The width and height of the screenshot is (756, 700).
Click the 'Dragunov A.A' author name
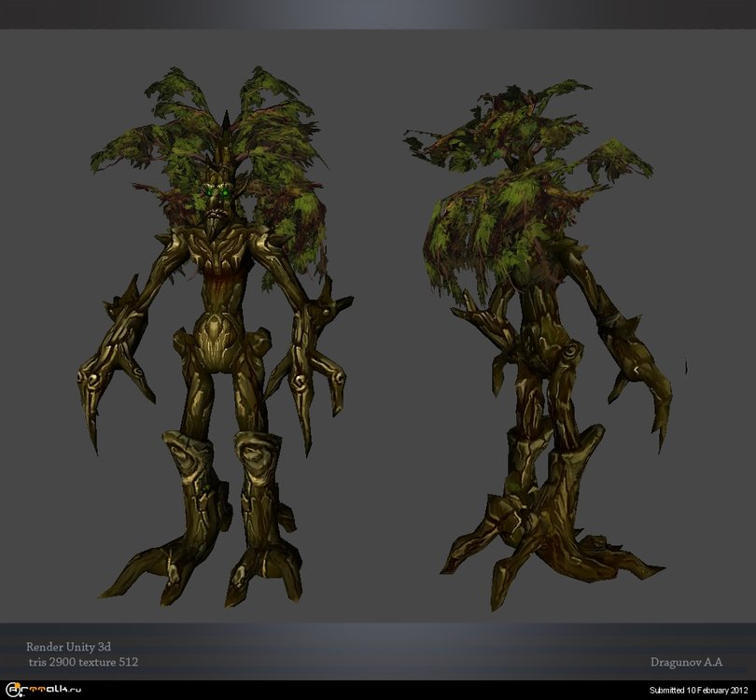687,662
